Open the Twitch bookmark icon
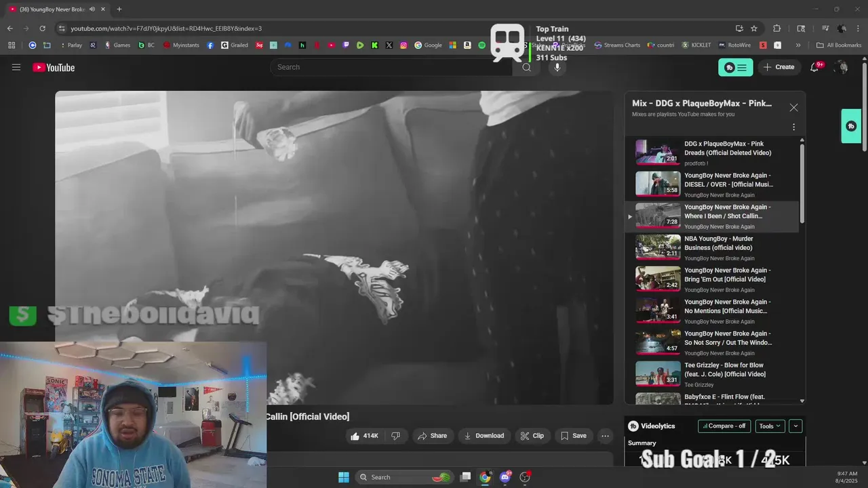Screen dimensions: 868x488 (x=346, y=45)
